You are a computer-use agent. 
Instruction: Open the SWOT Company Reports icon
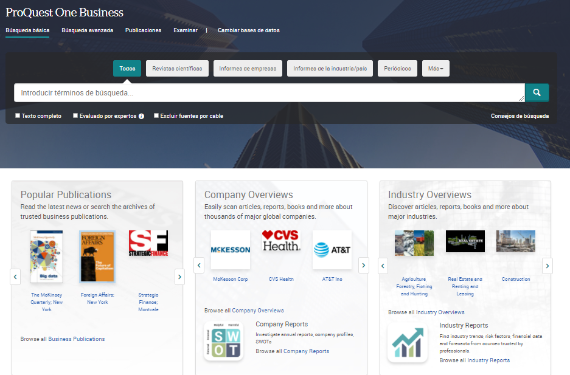click(224, 341)
